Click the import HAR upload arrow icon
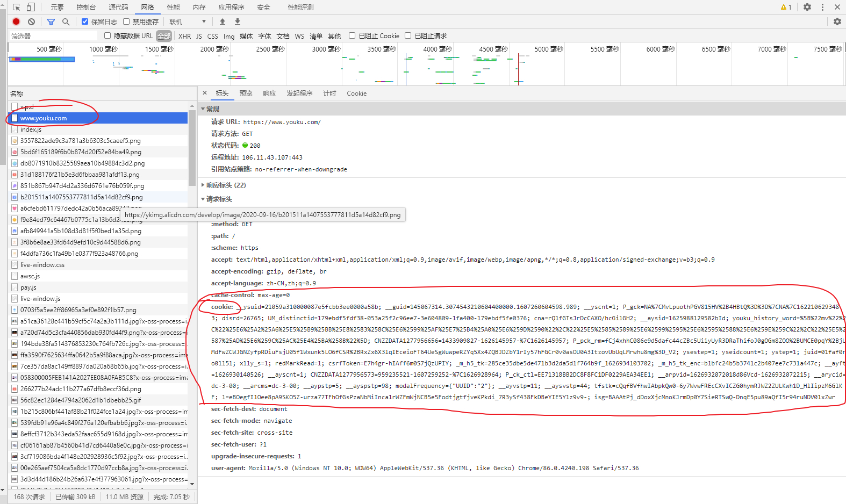 (x=223, y=21)
